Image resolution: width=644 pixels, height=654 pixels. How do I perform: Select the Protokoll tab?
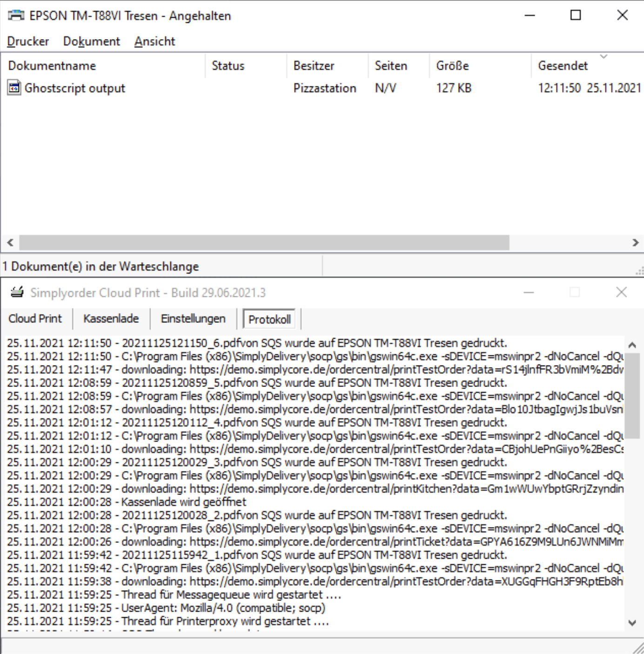(269, 320)
